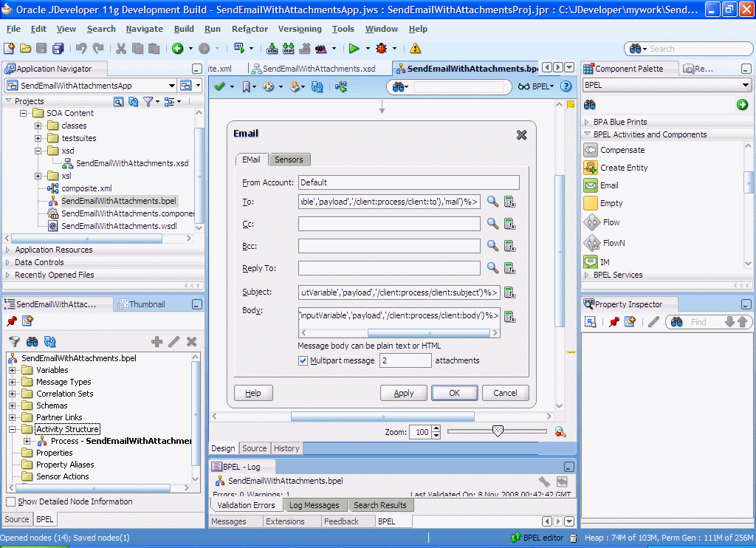This screenshot has width=756, height=548.
Task: Open the Thumbnail tab
Action: 142,304
